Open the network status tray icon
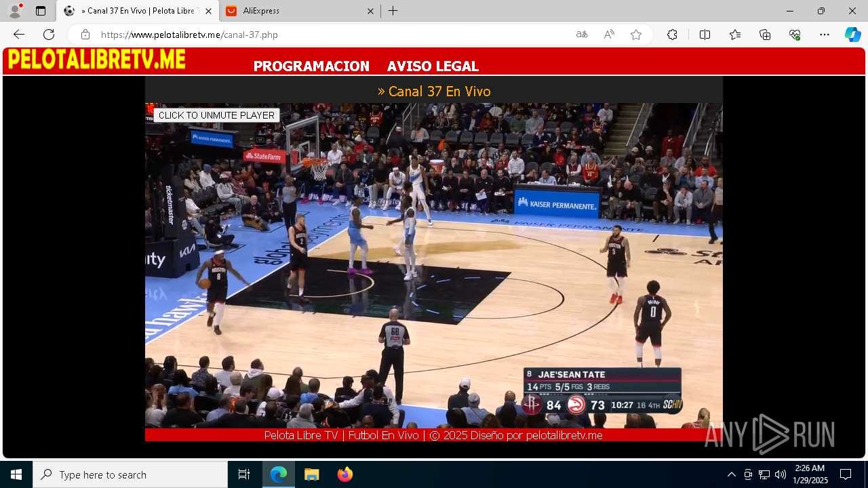This screenshot has height=488, width=868. click(x=764, y=474)
